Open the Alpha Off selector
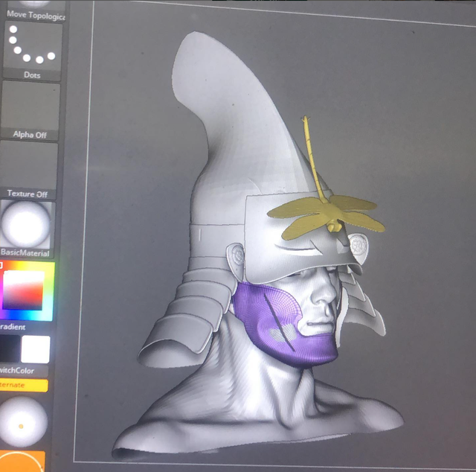476x472 pixels. click(30, 110)
